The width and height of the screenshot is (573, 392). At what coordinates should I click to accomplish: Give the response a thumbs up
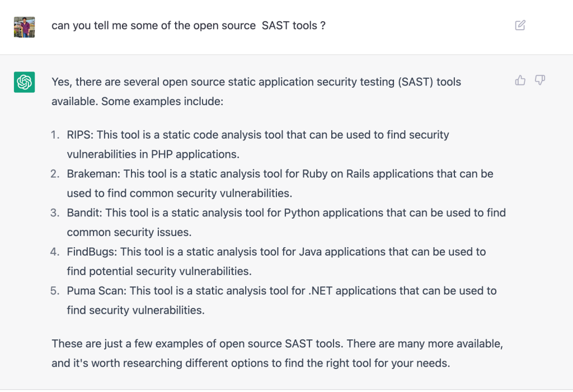tap(520, 81)
